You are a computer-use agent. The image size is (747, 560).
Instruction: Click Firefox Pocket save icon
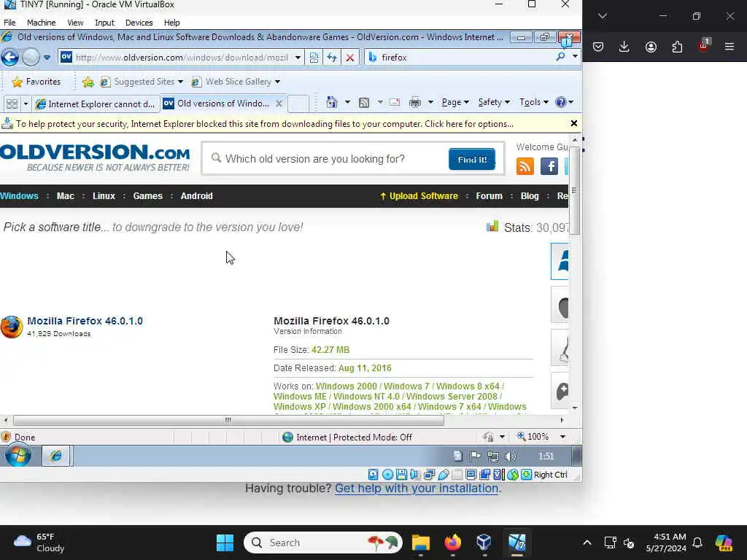tap(598, 47)
